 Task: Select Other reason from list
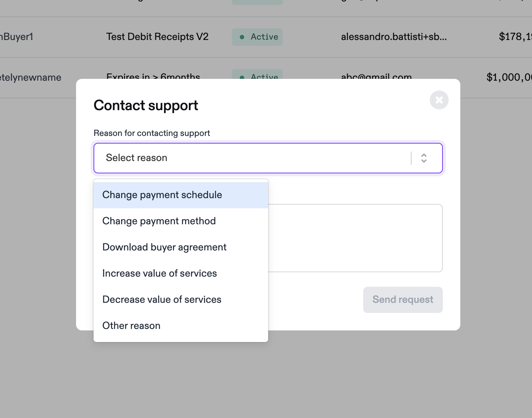[181, 326]
